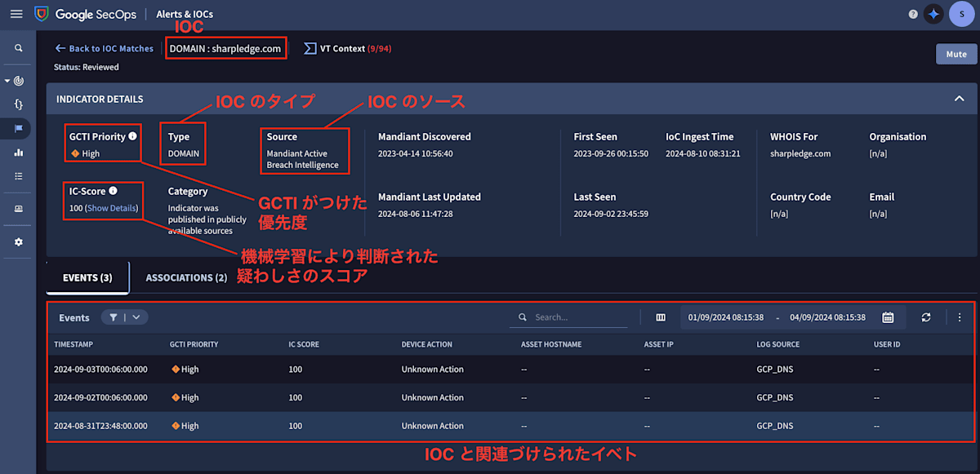
Task: Select event row 2024-09-02T00:06:00.000
Action: pos(510,398)
